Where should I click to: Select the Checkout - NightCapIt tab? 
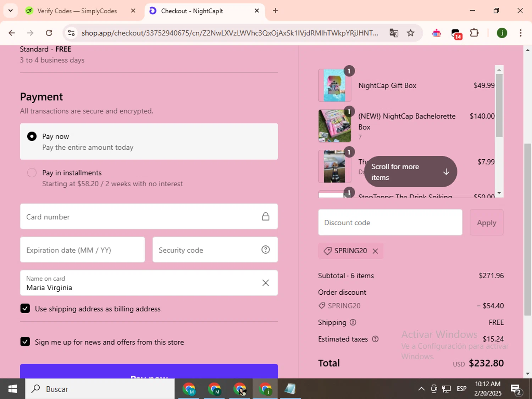point(192,11)
